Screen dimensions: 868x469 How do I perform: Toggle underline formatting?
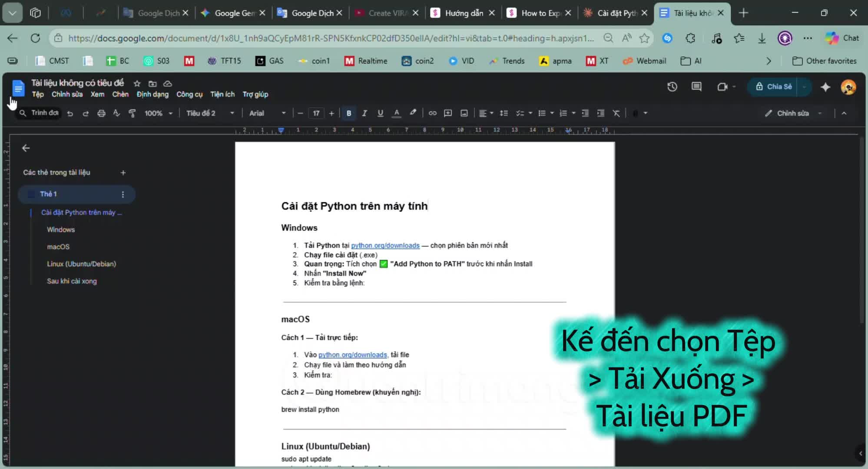point(380,113)
